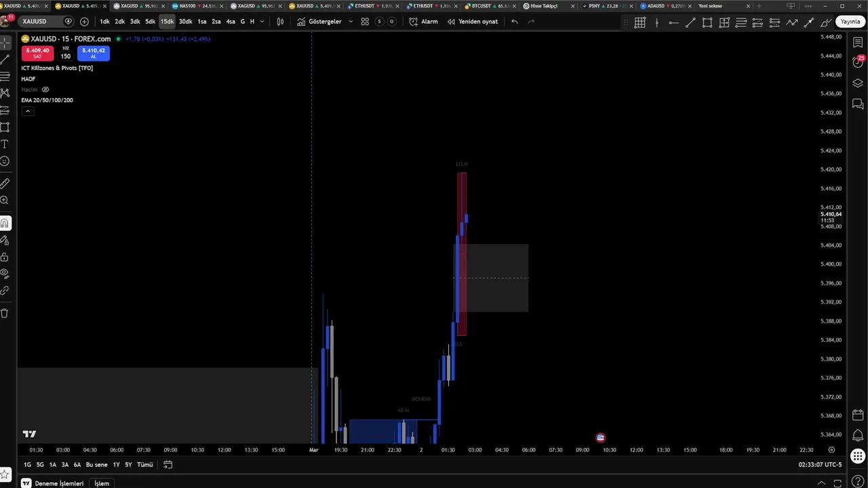Open the go to date icon
868x488 pixels.
(x=168, y=465)
